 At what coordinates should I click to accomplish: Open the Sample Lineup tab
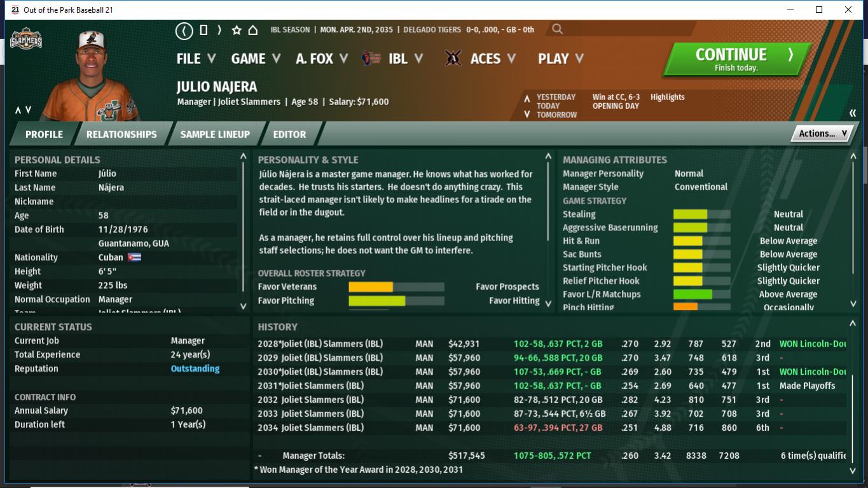coord(215,134)
